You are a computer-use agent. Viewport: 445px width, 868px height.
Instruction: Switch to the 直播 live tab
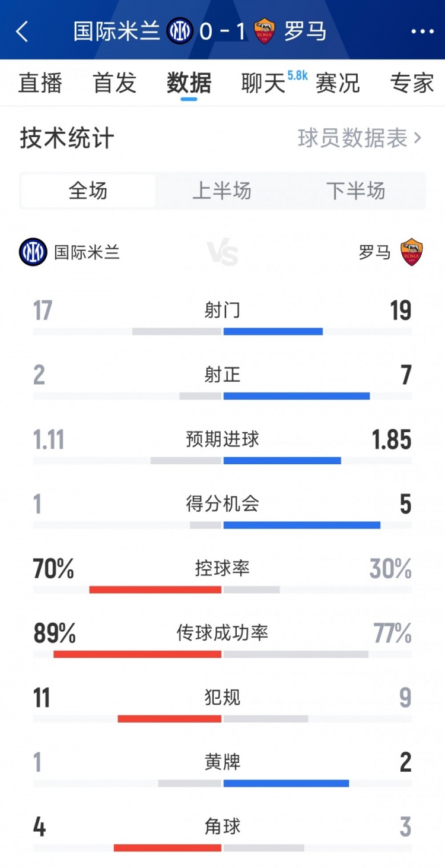[40, 84]
